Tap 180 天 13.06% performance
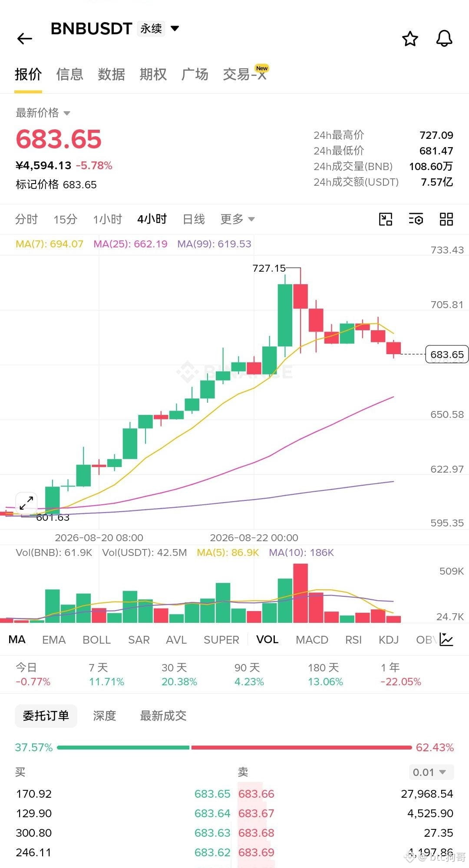This screenshot has height=868, width=469. pyautogui.click(x=325, y=674)
